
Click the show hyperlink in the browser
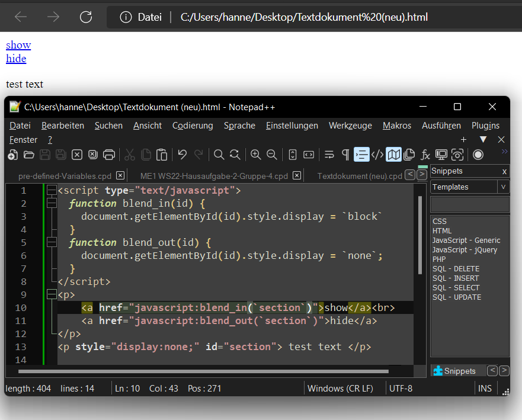pos(18,44)
